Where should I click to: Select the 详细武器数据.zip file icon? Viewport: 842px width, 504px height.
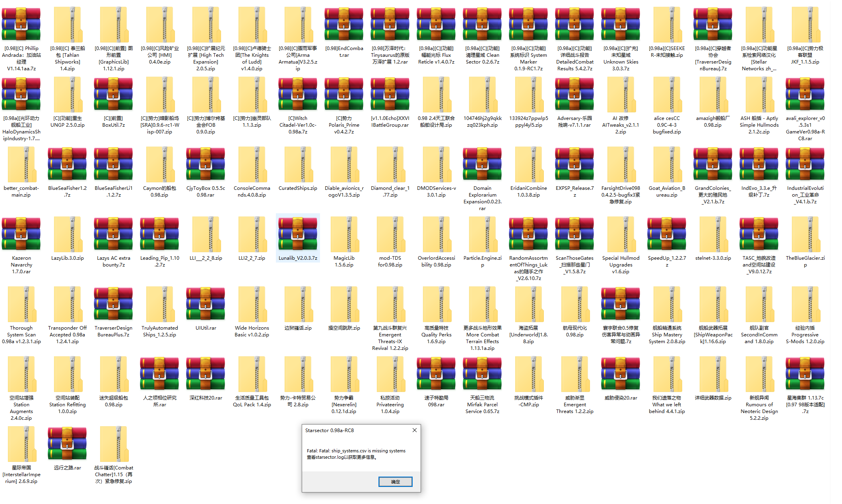click(x=713, y=374)
